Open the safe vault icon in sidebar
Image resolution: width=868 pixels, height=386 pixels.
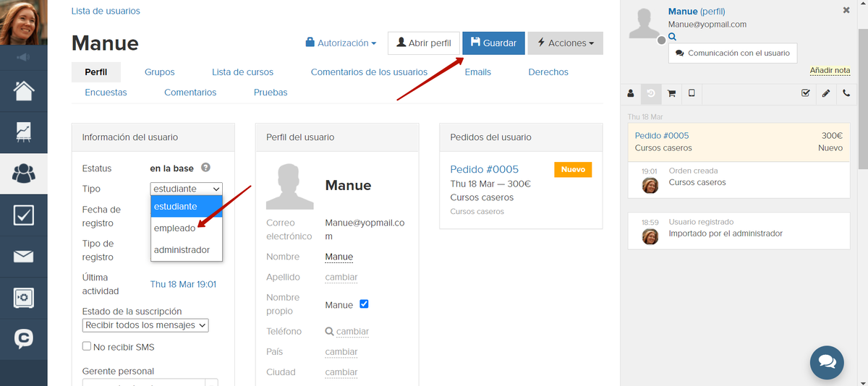[24, 298]
